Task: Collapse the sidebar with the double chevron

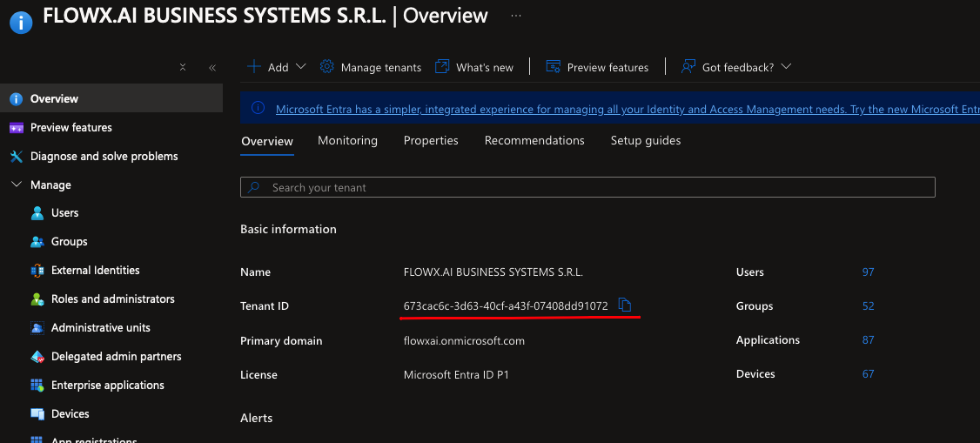Action: click(211, 68)
